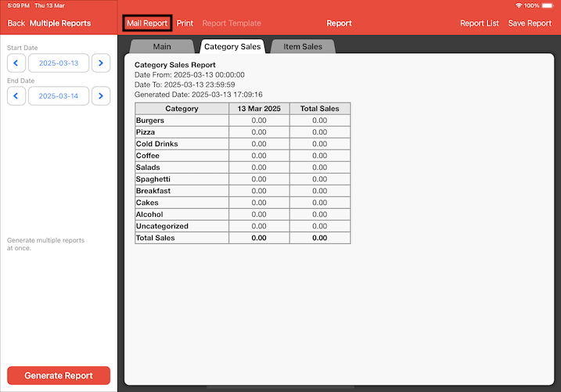Click the Date From line
This screenshot has width=561, height=392.
pyautogui.click(x=189, y=75)
